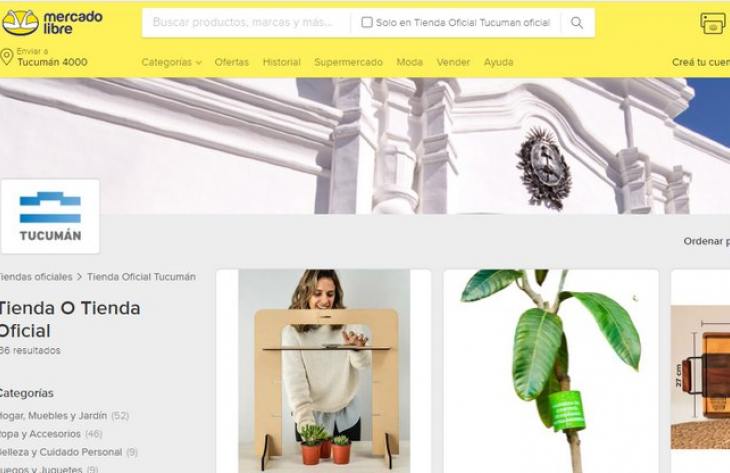Focus the Buscar productos search field

(247, 22)
